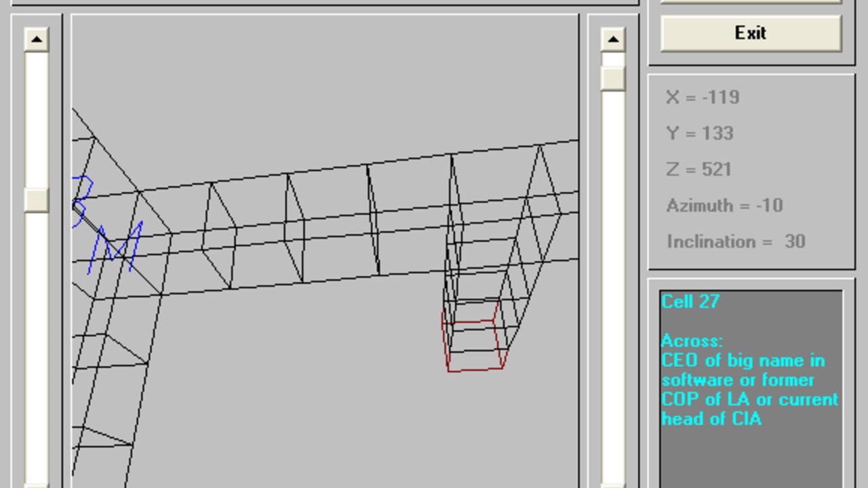This screenshot has height=488, width=868.
Task: Click the Z = 521 coordinate readout
Action: coord(699,169)
